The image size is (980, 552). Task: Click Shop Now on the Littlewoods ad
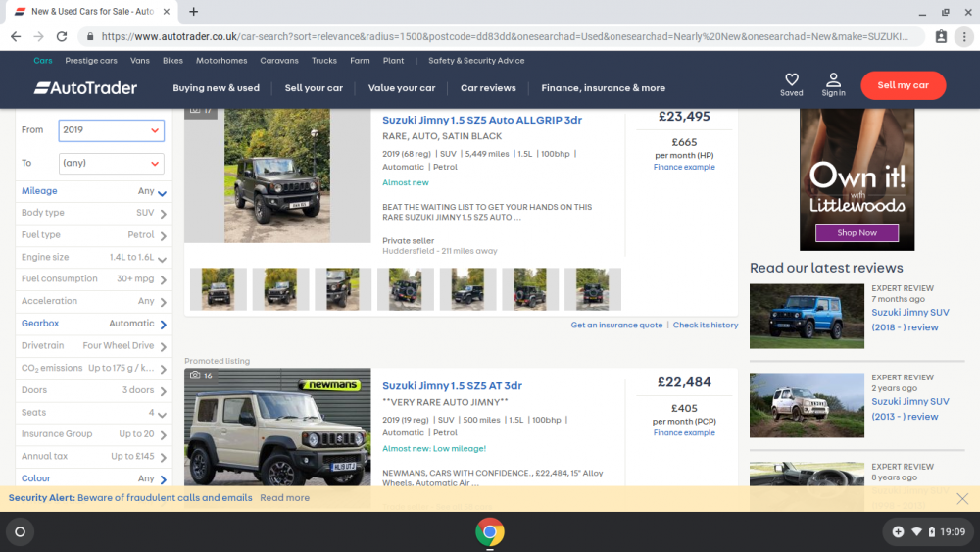[857, 232]
